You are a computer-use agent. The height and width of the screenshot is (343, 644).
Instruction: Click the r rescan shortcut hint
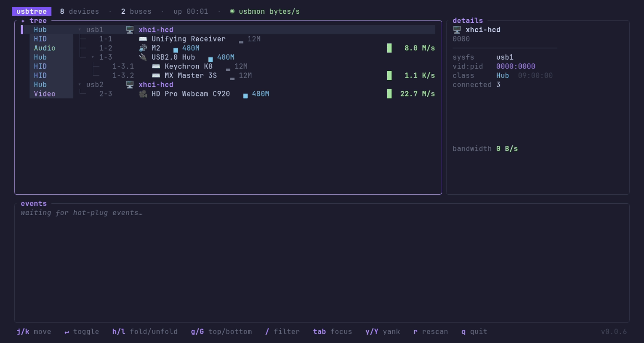point(431,331)
